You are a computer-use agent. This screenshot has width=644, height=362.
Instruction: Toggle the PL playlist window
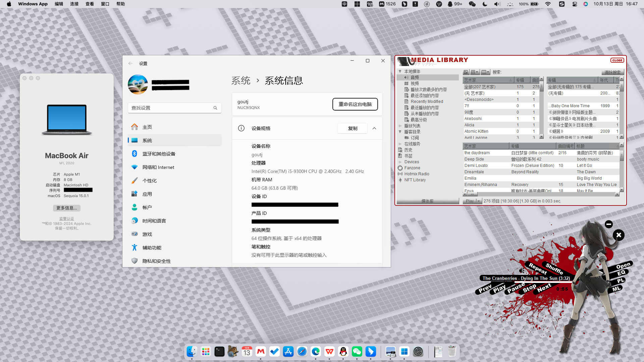coord(620,281)
